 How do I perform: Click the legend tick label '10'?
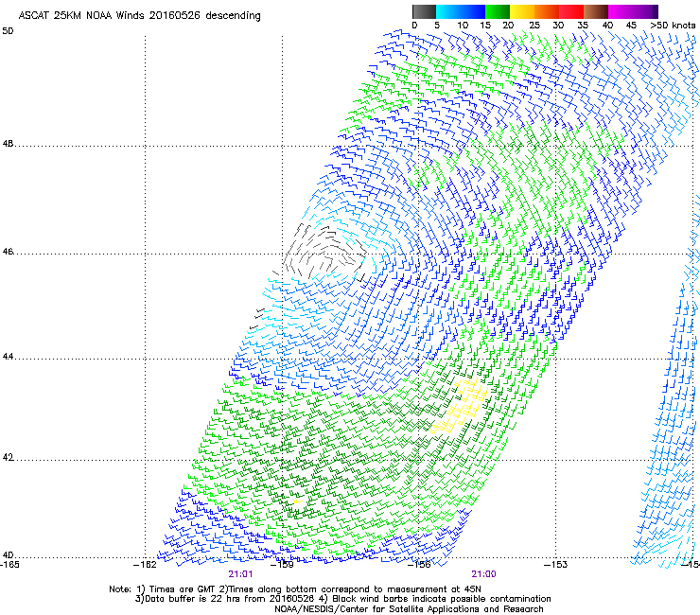coord(463,26)
